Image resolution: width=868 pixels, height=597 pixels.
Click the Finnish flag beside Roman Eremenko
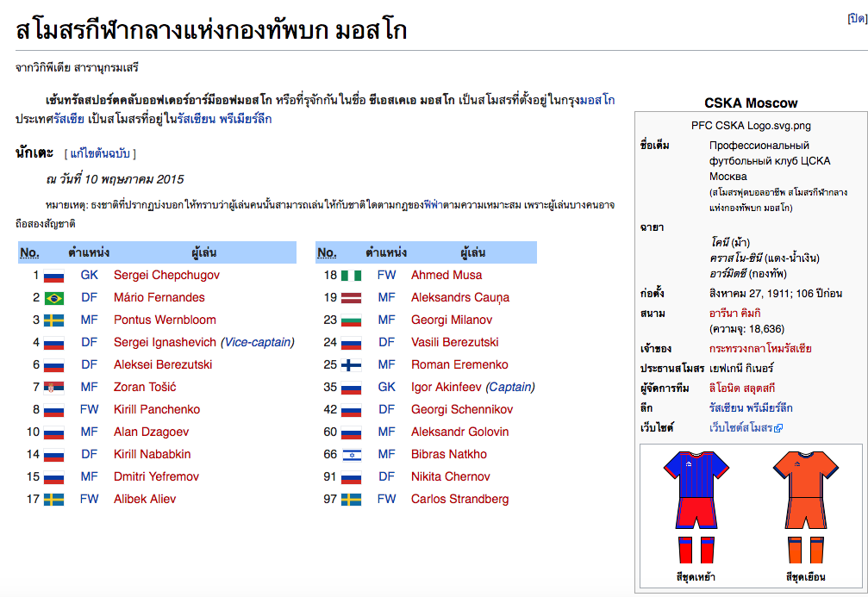[x=351, y=366]
